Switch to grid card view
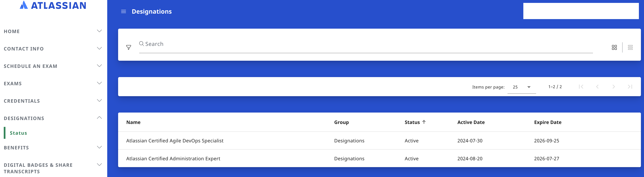This screenshot has width=644, height=177. tap(614, 47)
